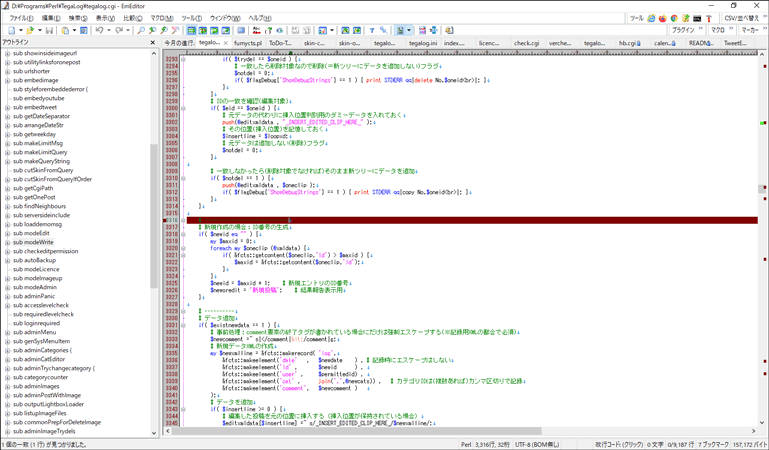The image size is (769, 450).
Task: Switch to the hb.cgi tab
Action: [x=630, y=43]
